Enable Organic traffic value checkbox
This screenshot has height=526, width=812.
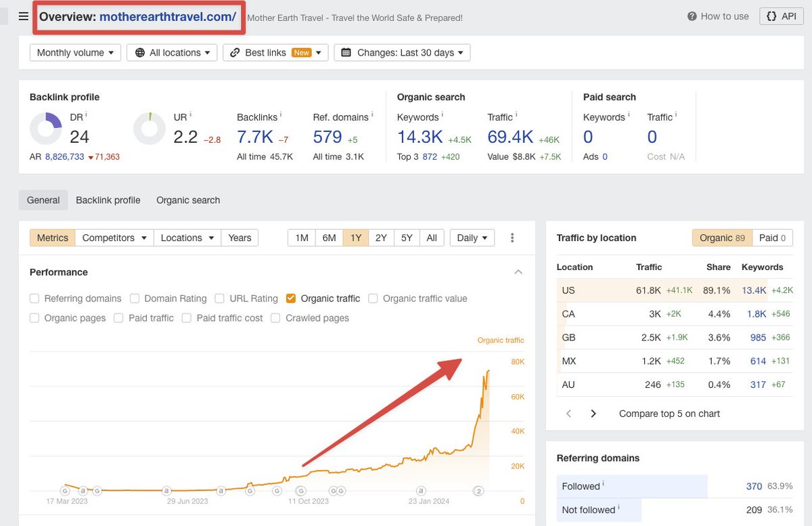click(x=373, y=299)
